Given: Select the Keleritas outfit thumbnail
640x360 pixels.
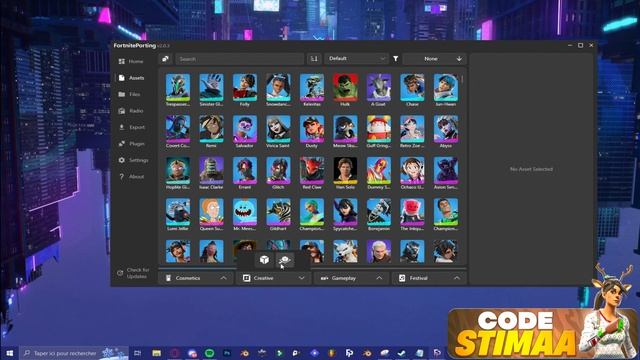Looking at the screenshot, I should pyautogui.click(x=312, y=88).
